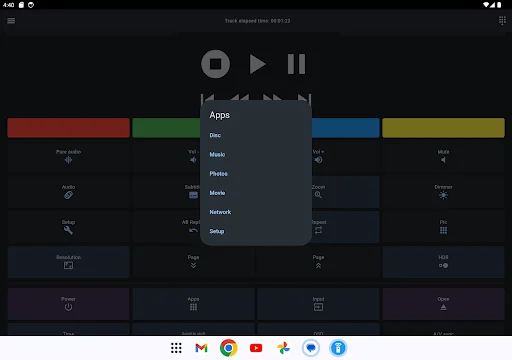Tap the green color button

pos(166,128)
